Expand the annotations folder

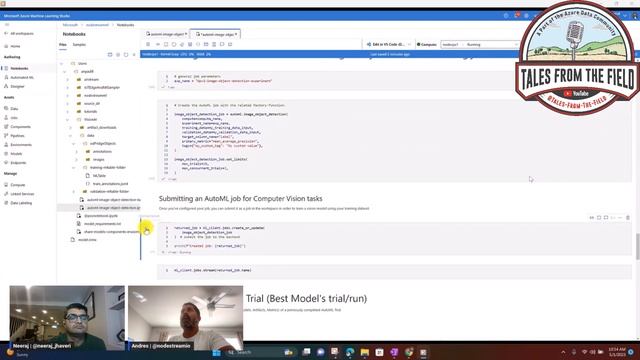[x=76, y=151]
